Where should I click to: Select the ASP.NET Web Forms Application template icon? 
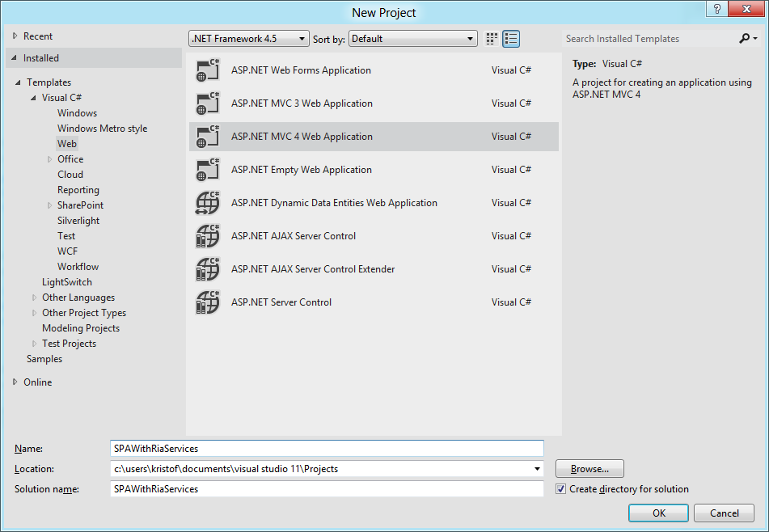pos(208,70)
